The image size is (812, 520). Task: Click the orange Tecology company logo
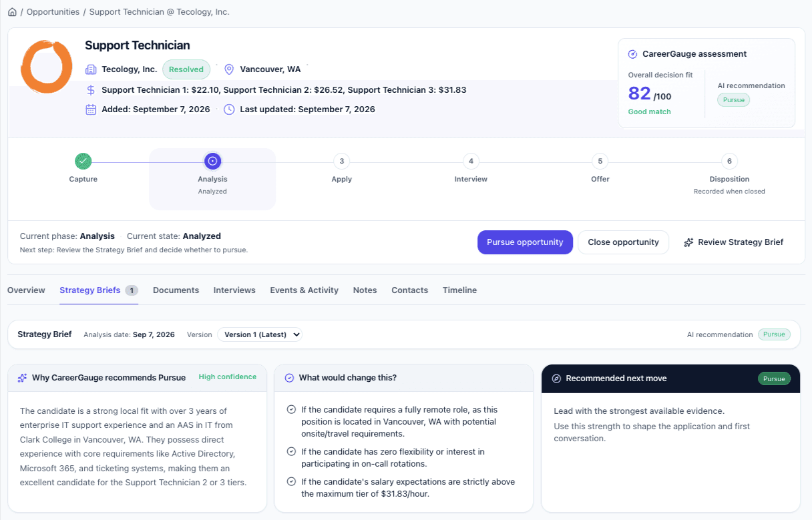(46, 65)
